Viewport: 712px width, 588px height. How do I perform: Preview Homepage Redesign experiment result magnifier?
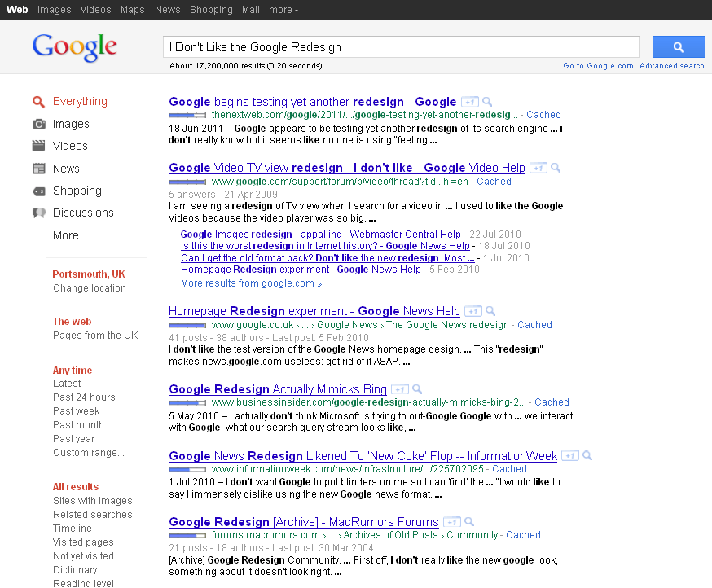tap(490, 311)
